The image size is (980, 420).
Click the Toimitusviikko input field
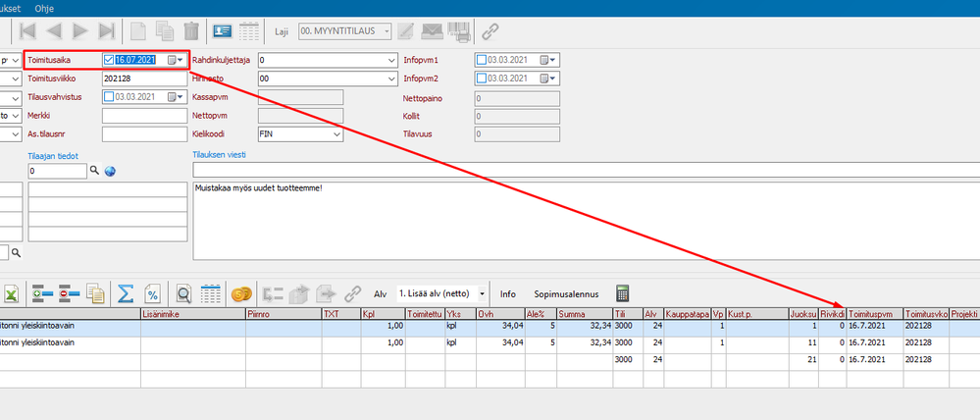click(x=143, y=79)
